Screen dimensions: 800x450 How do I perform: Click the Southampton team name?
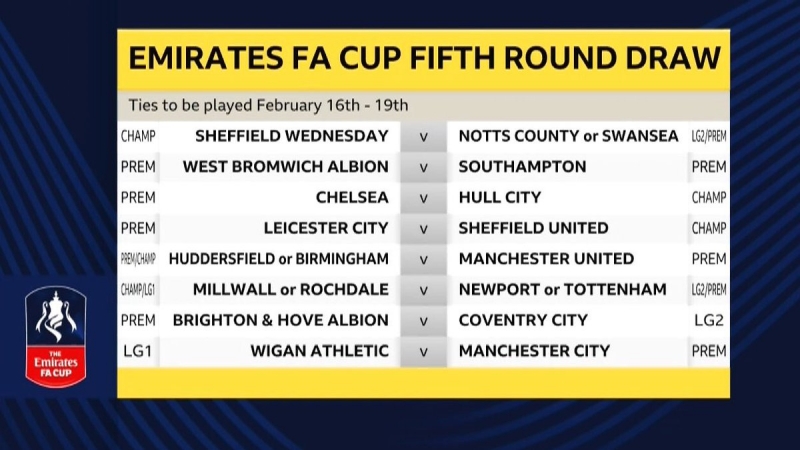[x=522, y=166]
